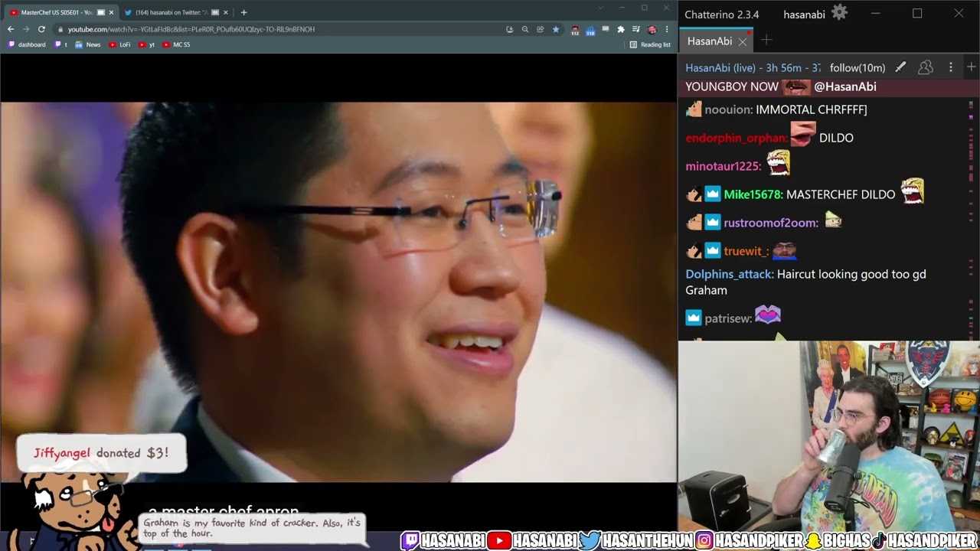Open the Chrome three-dot menu
The image size is (980, 551).
(x=667, y=29)
